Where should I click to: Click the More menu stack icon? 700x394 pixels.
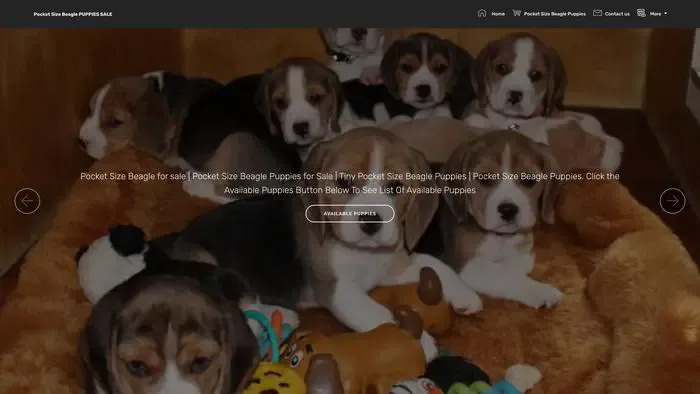point(641,13)
